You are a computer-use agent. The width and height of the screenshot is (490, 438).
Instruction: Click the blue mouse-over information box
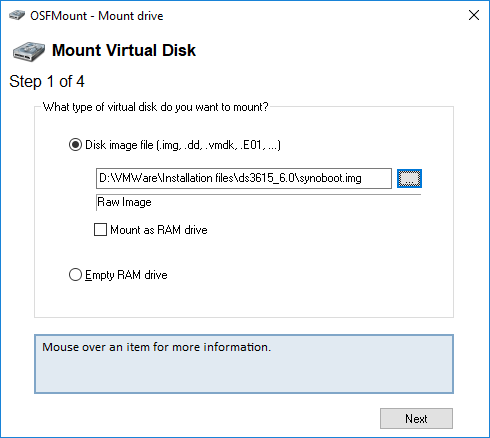tap(244, 364)
